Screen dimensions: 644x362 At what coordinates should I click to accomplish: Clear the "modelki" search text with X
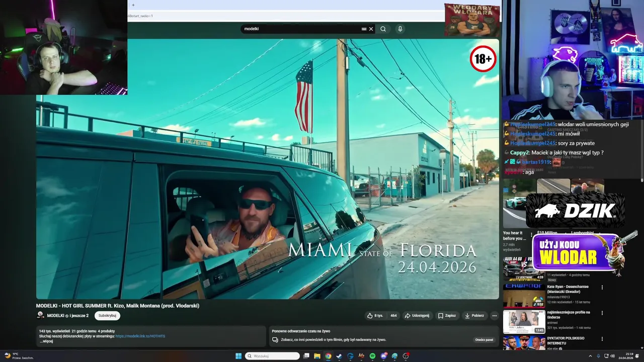coord(371,29)
